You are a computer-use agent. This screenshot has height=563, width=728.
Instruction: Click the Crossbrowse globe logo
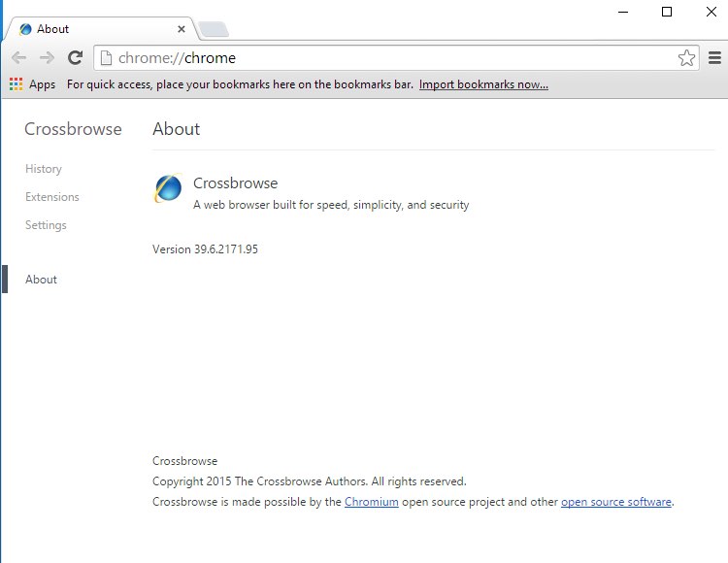(x=168, y=188)
